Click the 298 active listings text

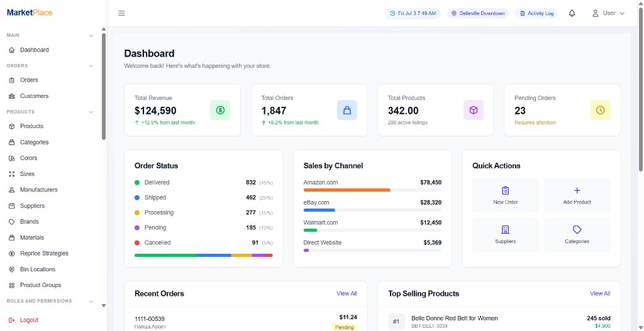point(408,122)
